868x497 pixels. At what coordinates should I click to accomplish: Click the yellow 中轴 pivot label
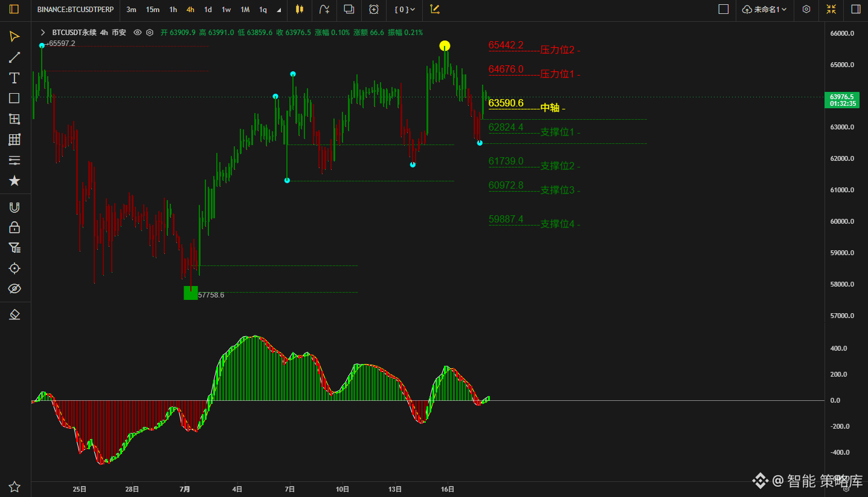(550, 108)
